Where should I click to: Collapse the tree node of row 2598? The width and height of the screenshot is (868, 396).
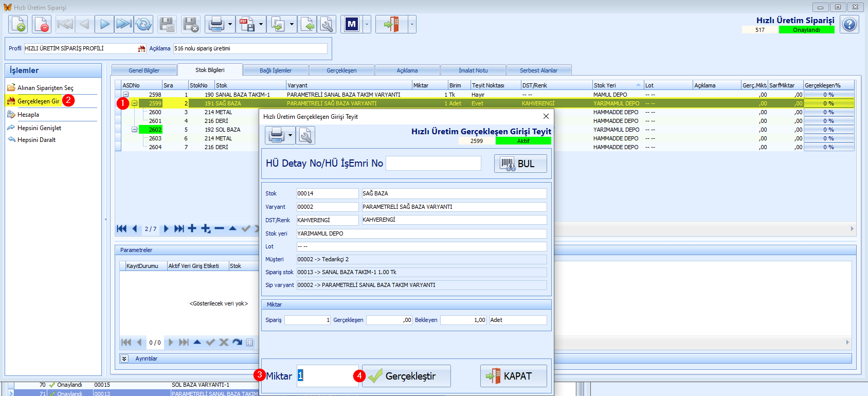125,95
